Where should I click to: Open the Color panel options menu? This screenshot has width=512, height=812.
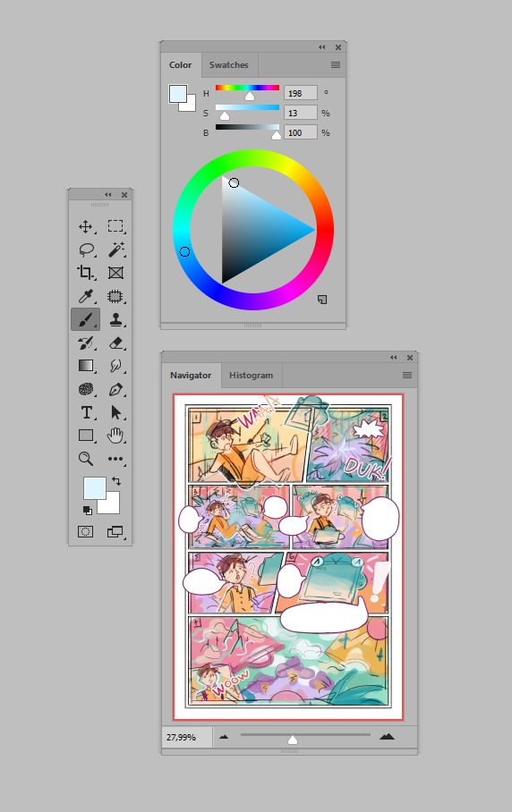[336, 64]
